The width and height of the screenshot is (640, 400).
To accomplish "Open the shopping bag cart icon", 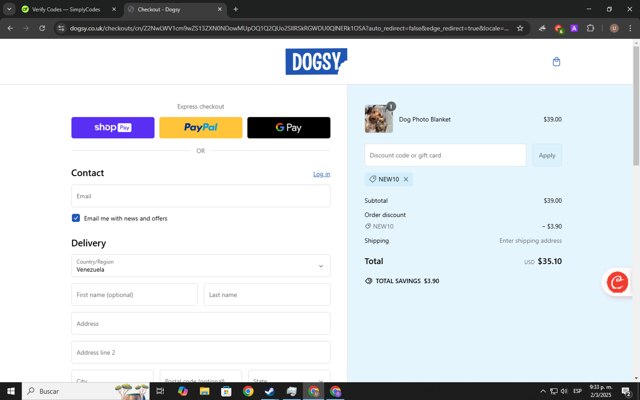I will (556, 62).
